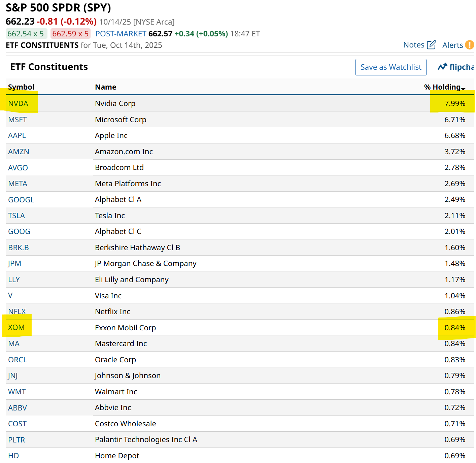The width and height of the screenshot is (476, 463).
Task: Open the AMZN symbol link
Action: 19,152
